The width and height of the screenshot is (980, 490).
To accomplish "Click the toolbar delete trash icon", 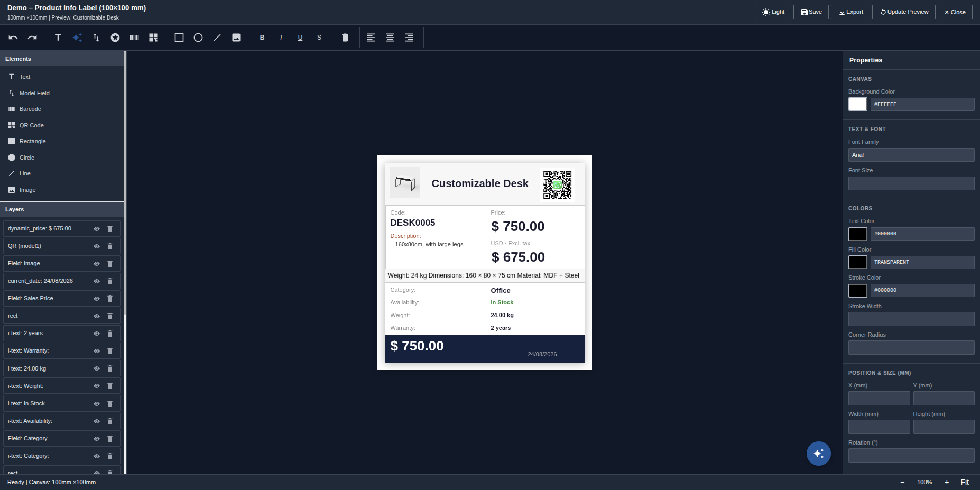I will 345,38.
